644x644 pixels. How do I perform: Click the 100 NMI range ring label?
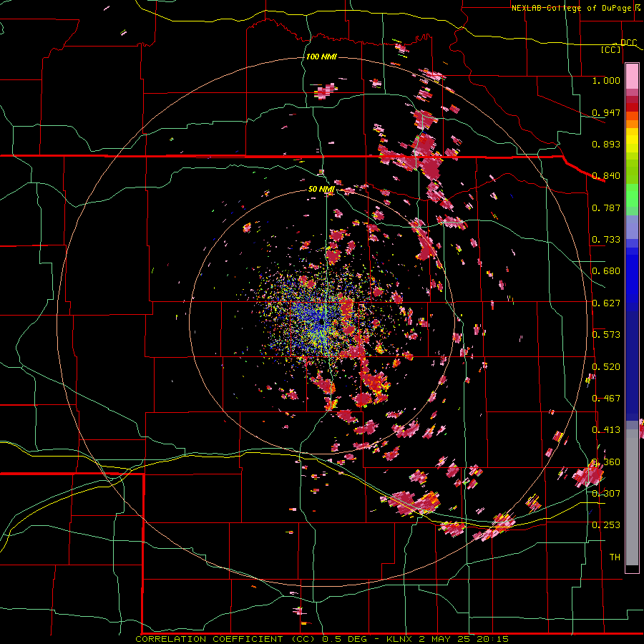pos(321,57)
